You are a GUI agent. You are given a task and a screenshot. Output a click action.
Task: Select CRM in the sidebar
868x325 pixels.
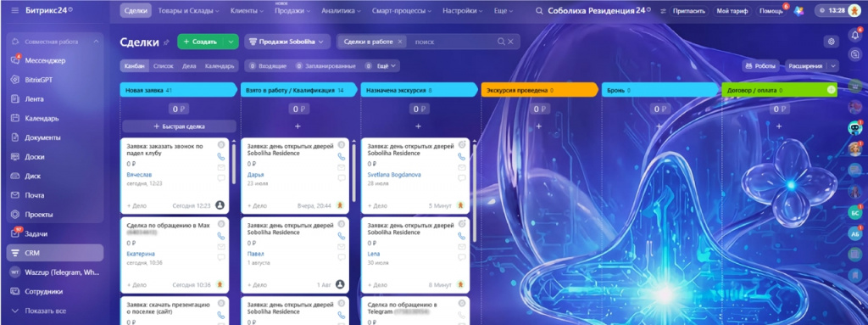pos(55,252)
